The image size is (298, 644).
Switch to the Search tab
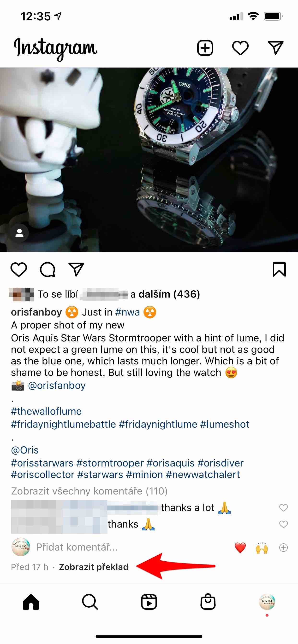coord(90,602)
